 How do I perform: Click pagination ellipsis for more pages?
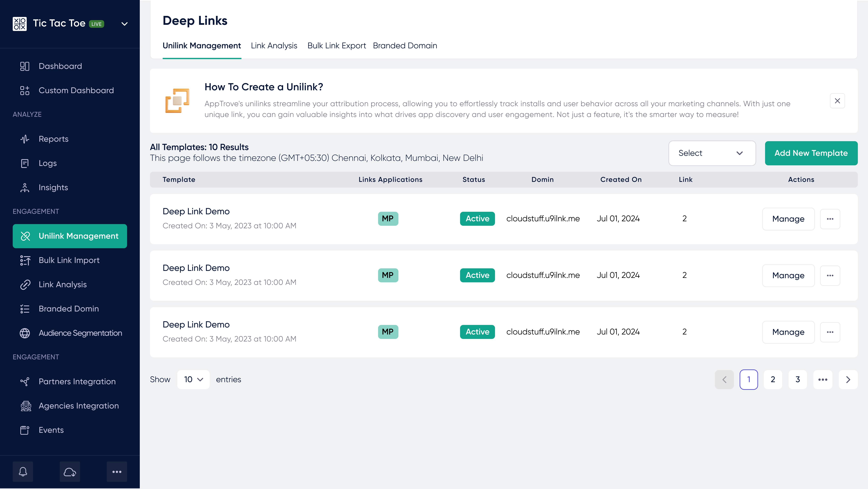tap(823, 380)
